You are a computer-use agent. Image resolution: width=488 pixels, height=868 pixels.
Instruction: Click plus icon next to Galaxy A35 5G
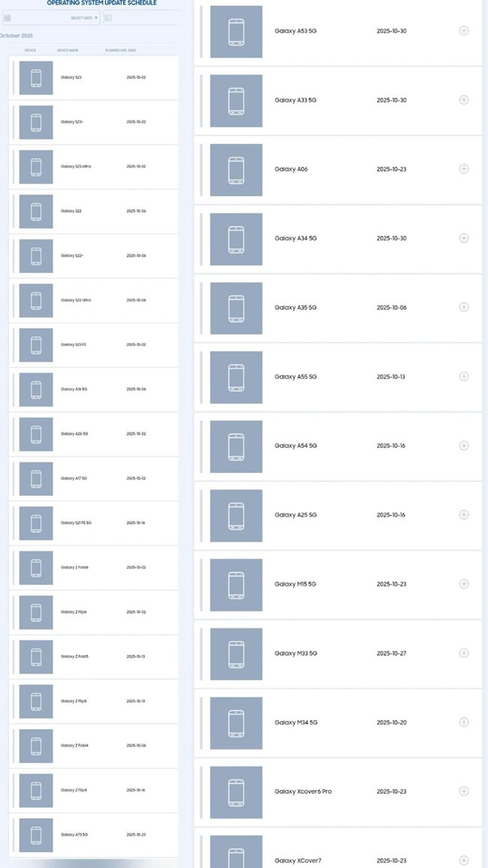coord(463,307)
